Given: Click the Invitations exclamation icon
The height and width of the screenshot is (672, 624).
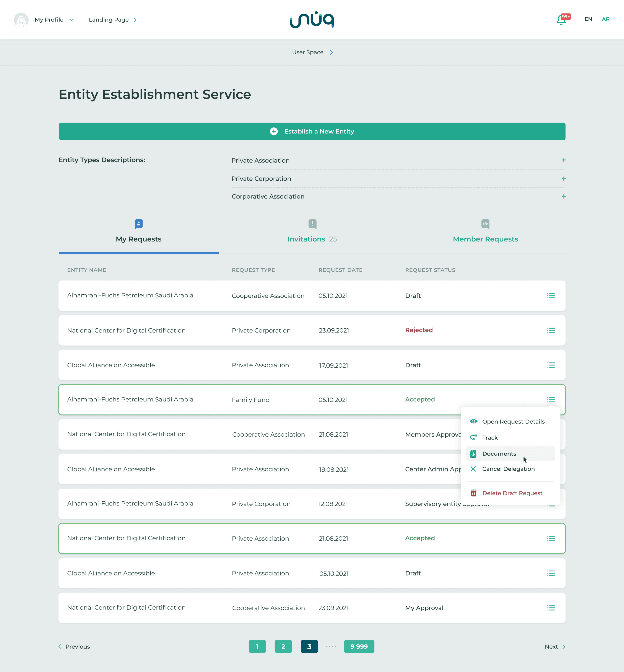Looking at the screenshot, I should [312, 224].
